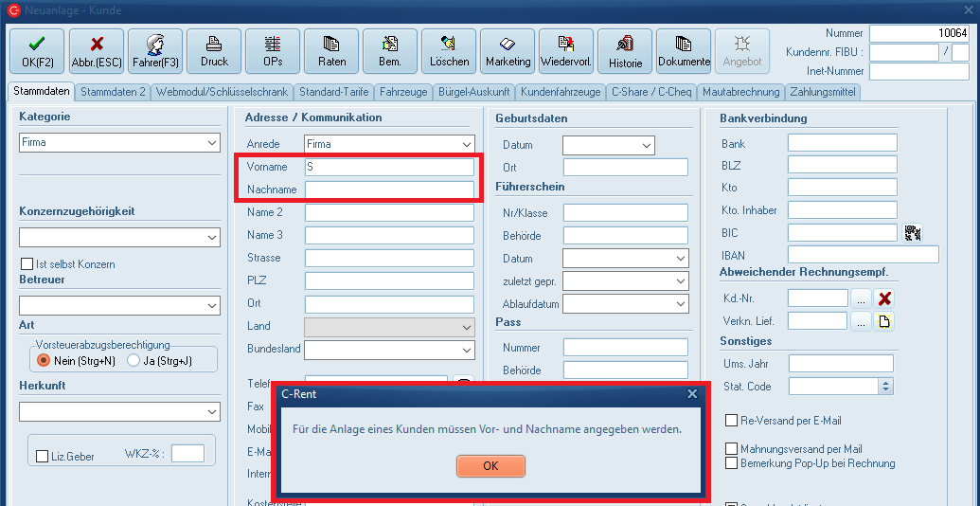Click the OK(F2) green checkmark toolbar button
The width and height of the screenshot is (980, 506).
37,51
